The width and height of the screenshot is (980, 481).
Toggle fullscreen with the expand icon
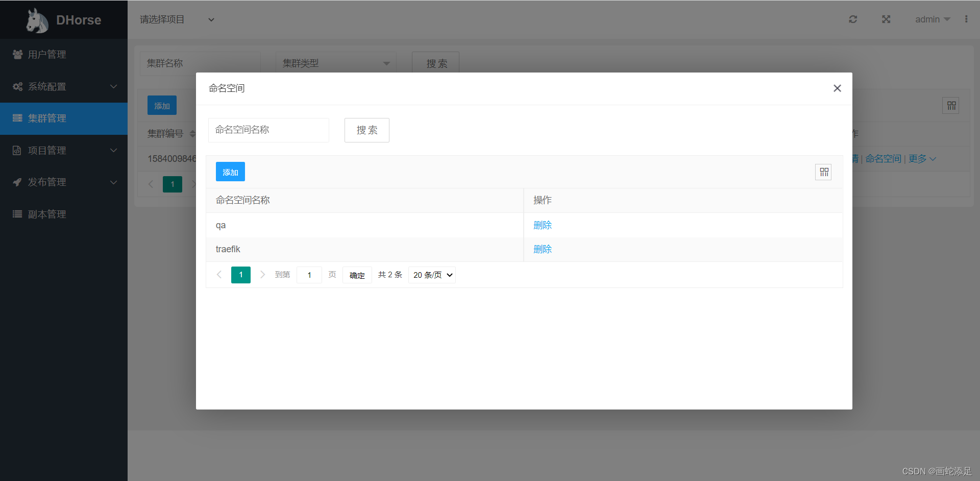[886, 19]
